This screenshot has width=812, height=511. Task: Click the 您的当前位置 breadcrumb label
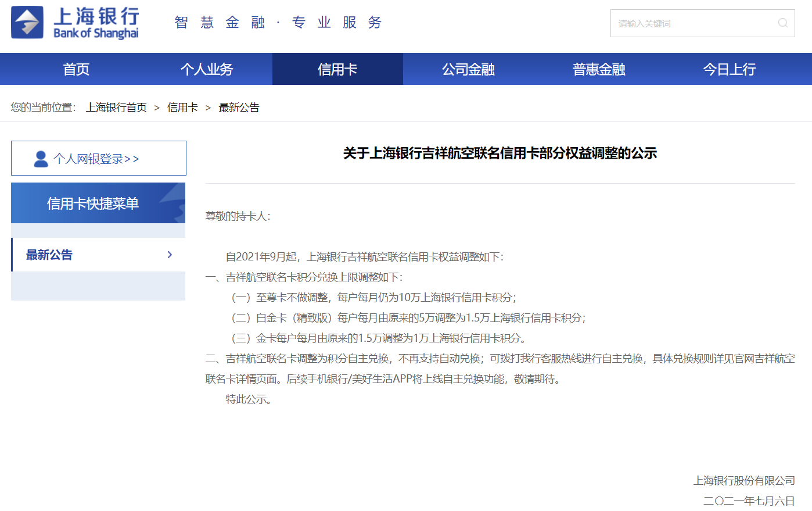44,108
